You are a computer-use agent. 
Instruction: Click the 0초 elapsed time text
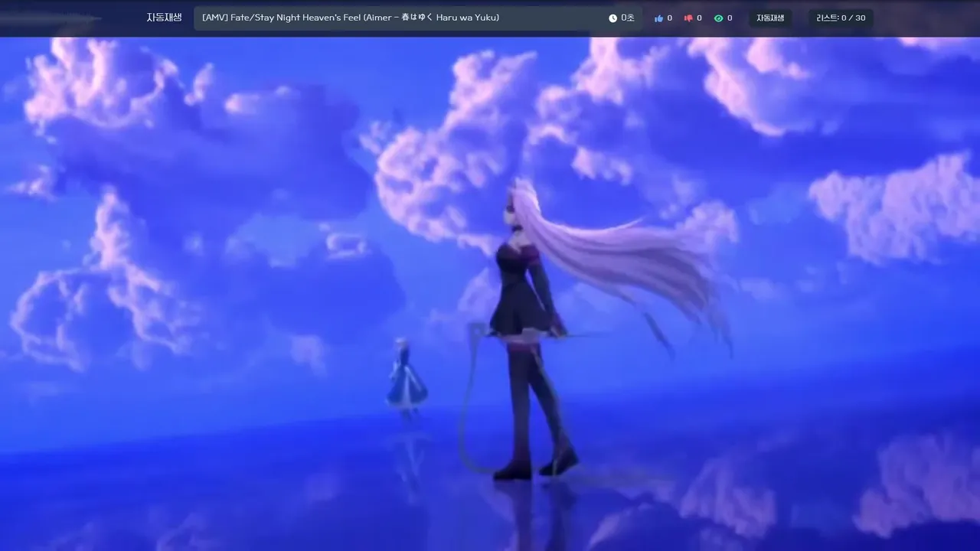click(x=628, y=18)
